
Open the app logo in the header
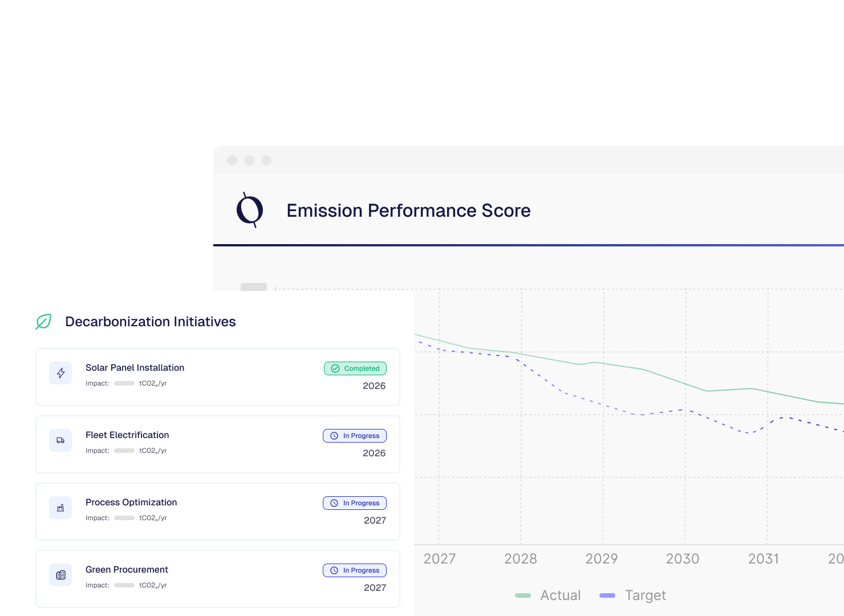[250, 210]
